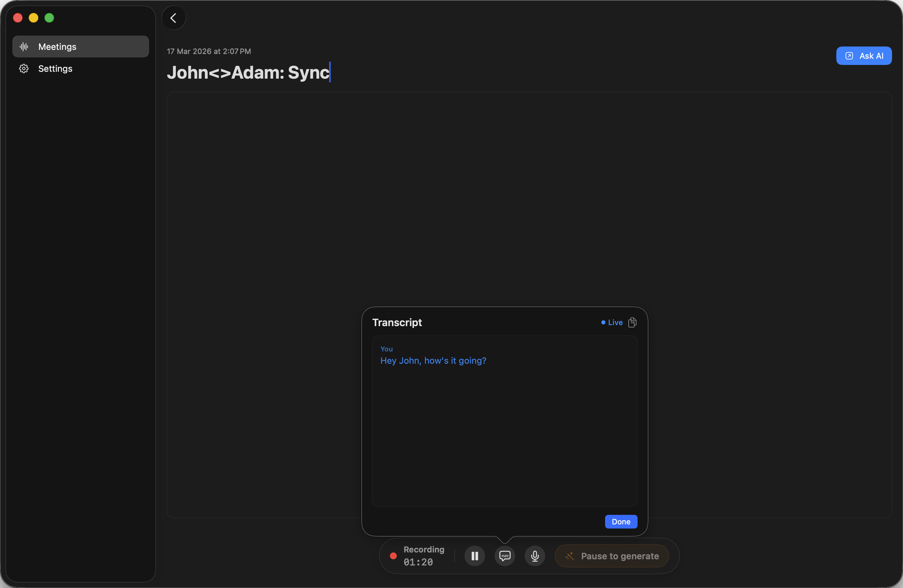The image size is (903, 588).
Task: Collapse the Transcript popup with Done
Action: (x=621, y=522)
